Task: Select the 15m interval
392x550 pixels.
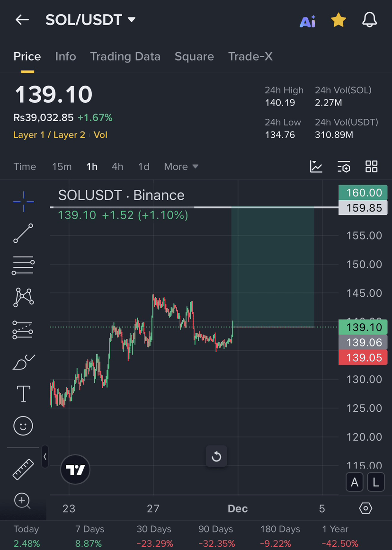Action: pos(62,166)
